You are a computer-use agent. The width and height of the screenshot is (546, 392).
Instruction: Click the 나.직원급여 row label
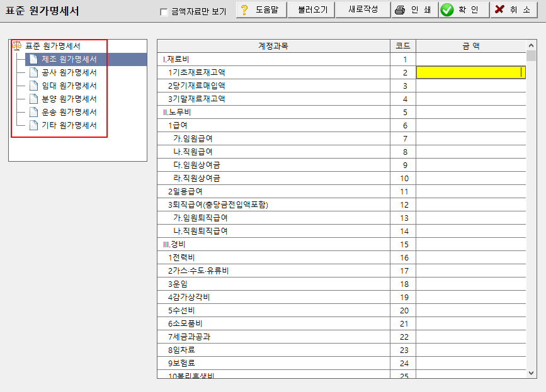pos(193,152)
